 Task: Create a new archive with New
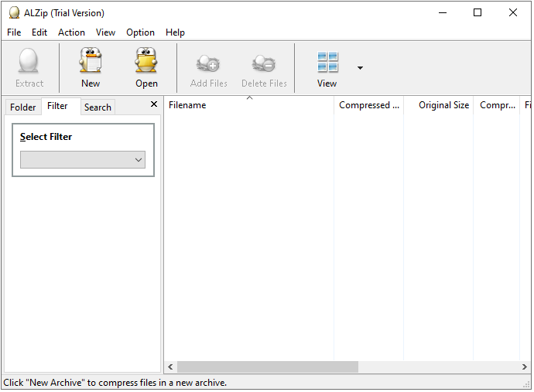91,67
